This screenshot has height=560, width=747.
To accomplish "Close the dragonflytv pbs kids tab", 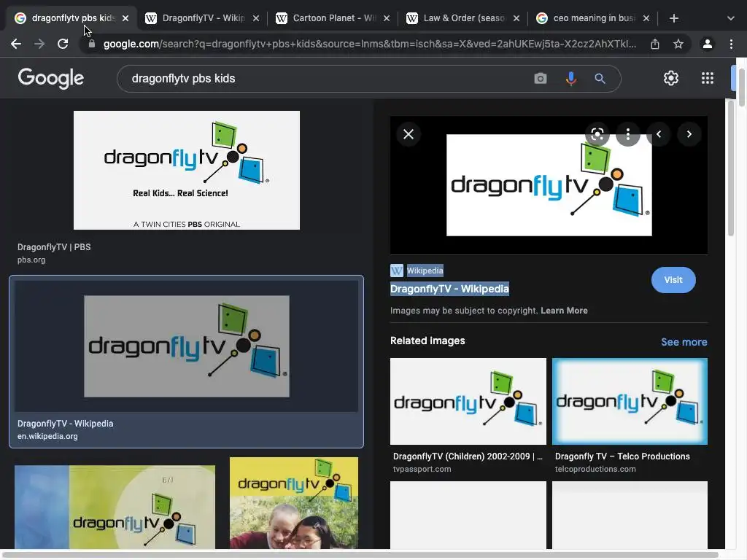I will [125, 18].
